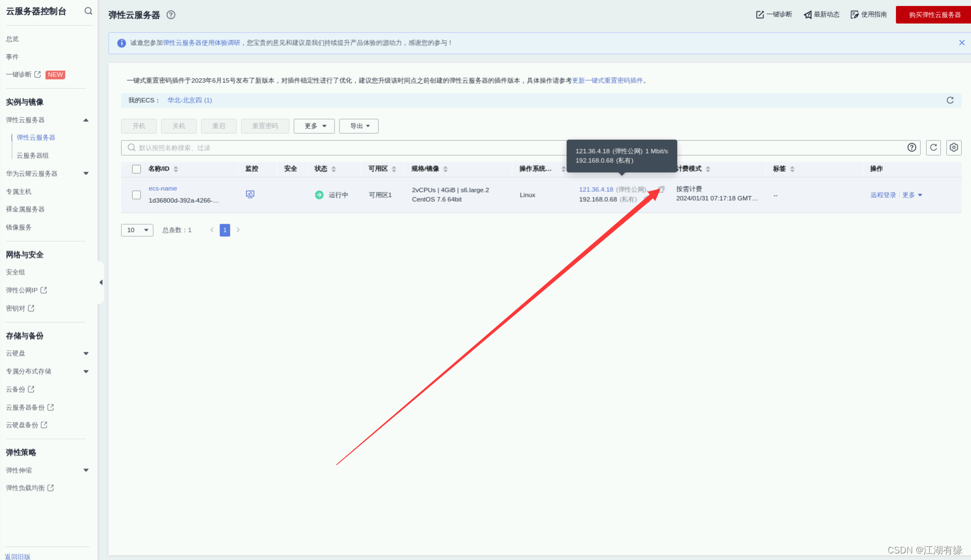The width and height of the screenshot is (971, 560).
Task: Go to previous page arrow
Action: tap(212, 230)
